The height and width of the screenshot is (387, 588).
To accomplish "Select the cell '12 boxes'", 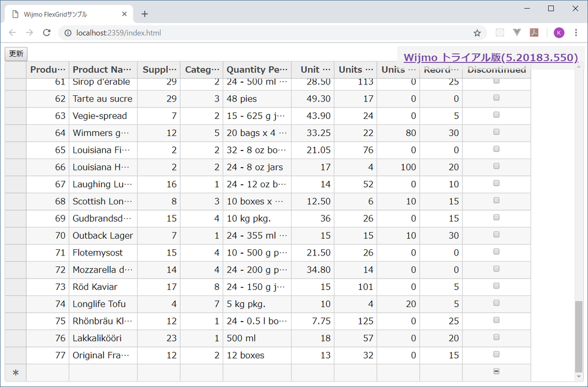I will coord(257,356).
